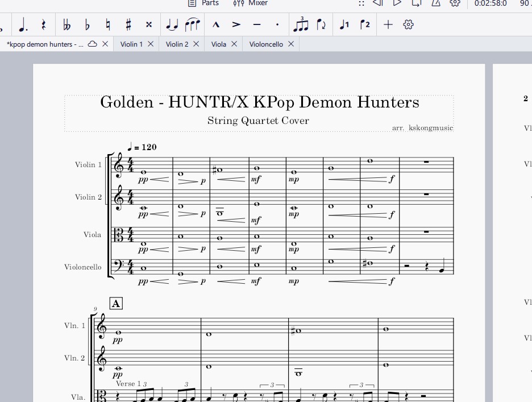Apply tenuto articulation
Viewport: 532px width, 402px height.
[x=257, y=24]
